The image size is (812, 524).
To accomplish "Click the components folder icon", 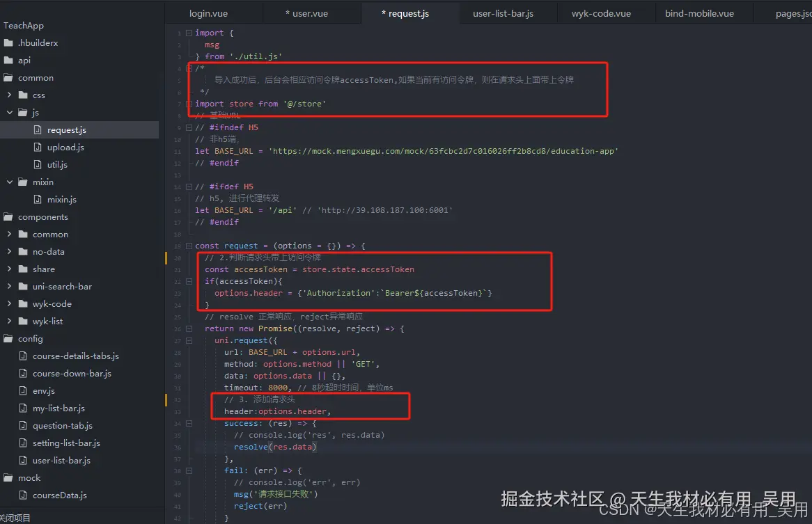I will pos(8,216).
